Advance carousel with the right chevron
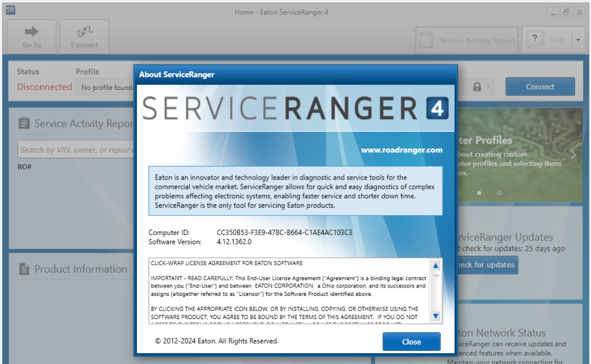The height and width of the screenshot is (364, 591). coord(574,155)
